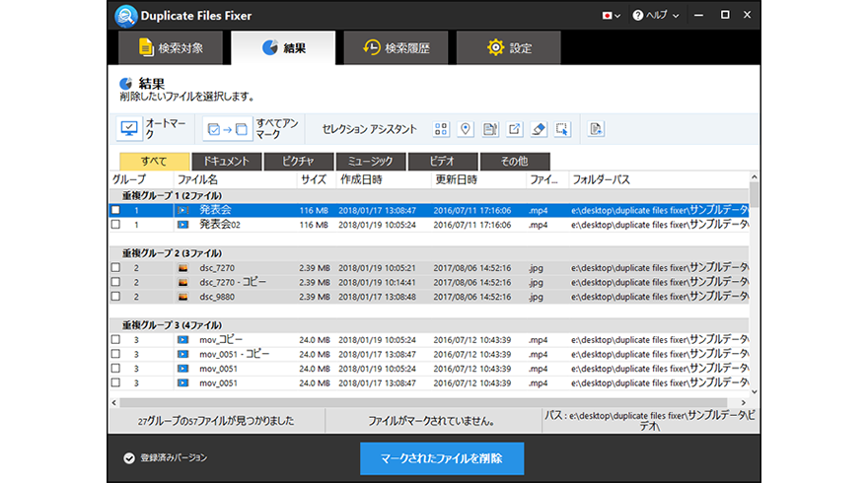Click the grid selection assistant icon

(441, 129)
